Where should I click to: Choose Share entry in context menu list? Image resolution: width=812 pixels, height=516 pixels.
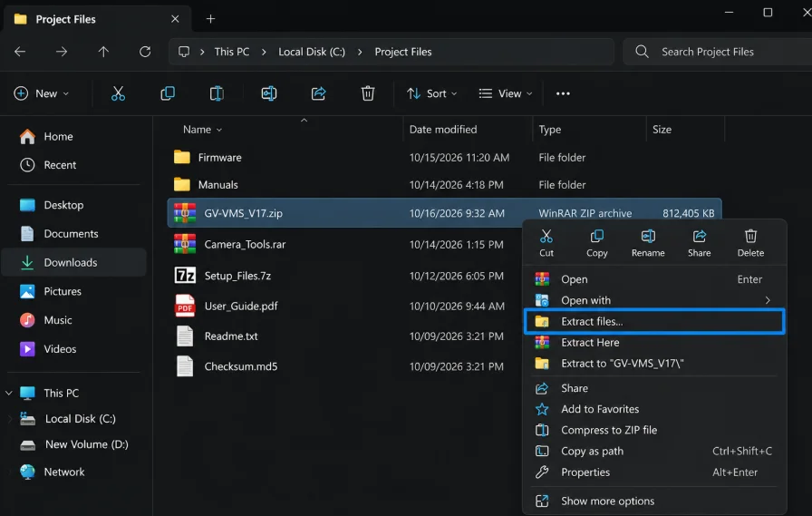coord(654,388)
